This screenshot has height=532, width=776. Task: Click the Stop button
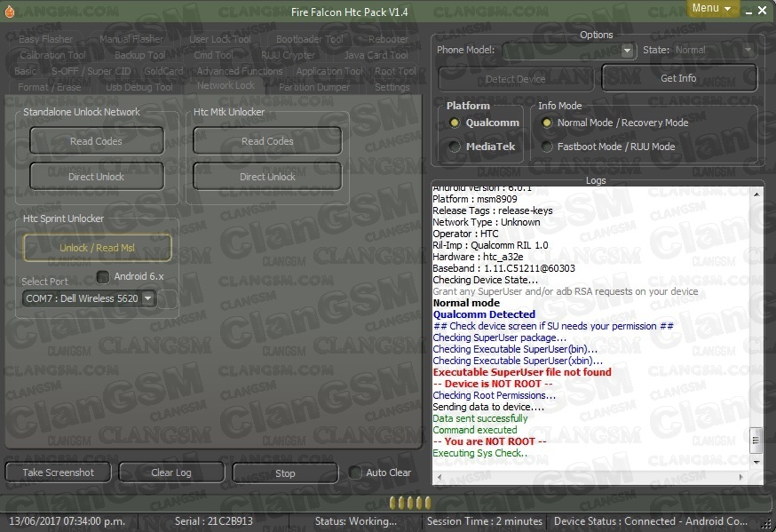285,473
